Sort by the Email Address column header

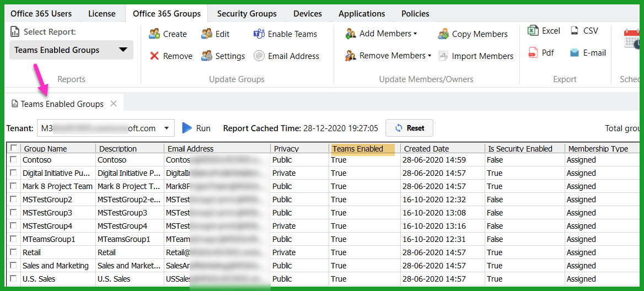(217, 149)
